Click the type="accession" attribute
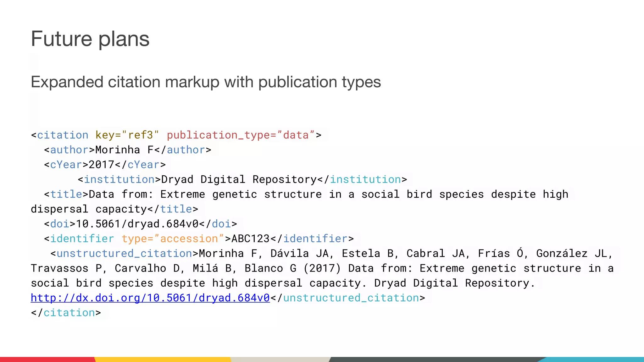This screenshot has width=644, height=362. tap(173, 239)
